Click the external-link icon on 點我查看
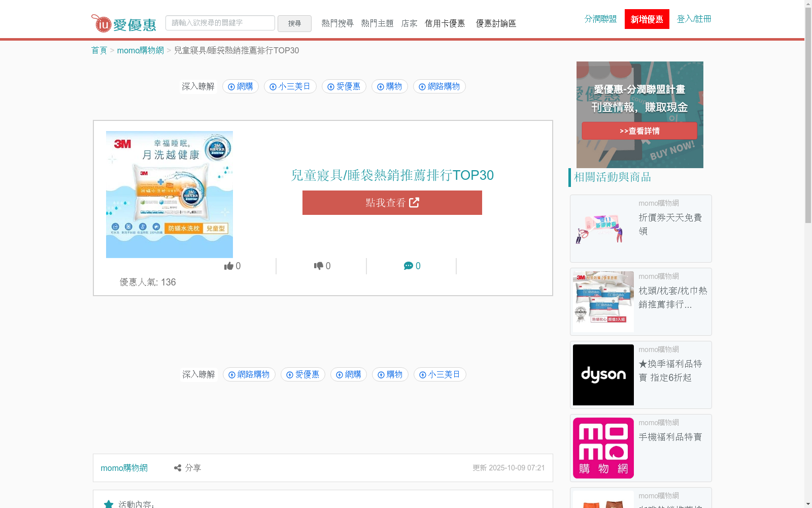Image resolution: width=812 pixels, height=508 pixels. point(414,203)
